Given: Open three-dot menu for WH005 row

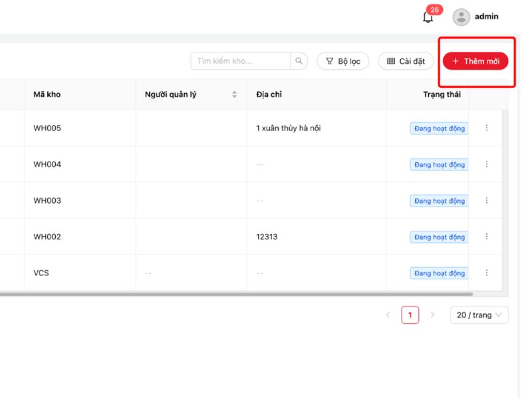Looking at the screenshot, I should (487, 128).
